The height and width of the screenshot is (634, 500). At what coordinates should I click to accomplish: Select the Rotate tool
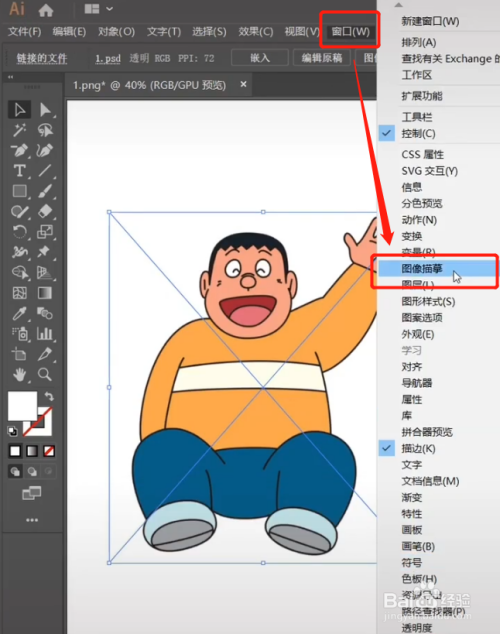point(19,232)
